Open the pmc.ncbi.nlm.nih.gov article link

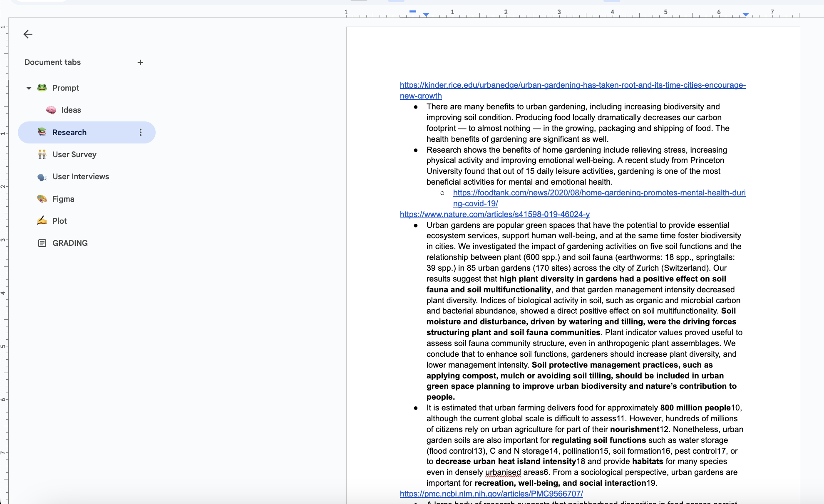491,494
